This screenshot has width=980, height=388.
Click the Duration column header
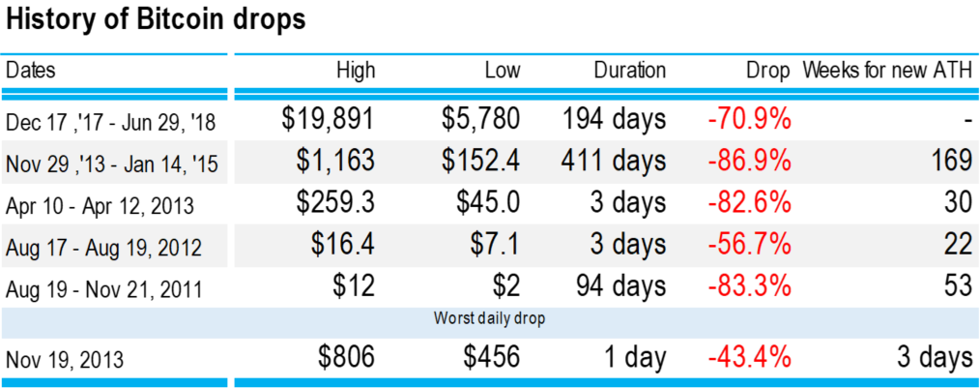(x=630, y=70)
